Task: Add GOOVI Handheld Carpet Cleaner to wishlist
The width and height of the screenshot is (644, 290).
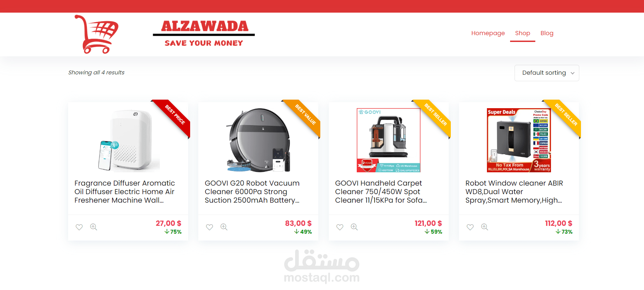Action: 340,227
